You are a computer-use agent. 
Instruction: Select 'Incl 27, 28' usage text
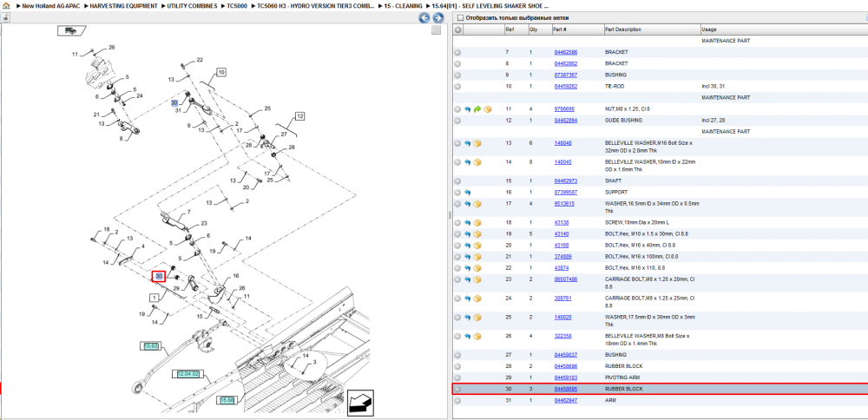713,121
